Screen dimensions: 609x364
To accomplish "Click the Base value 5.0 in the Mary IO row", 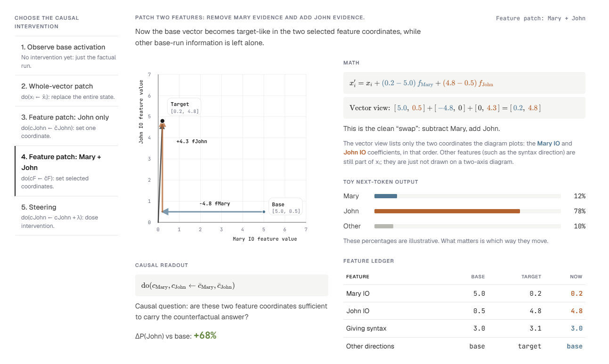I will 479,293.
